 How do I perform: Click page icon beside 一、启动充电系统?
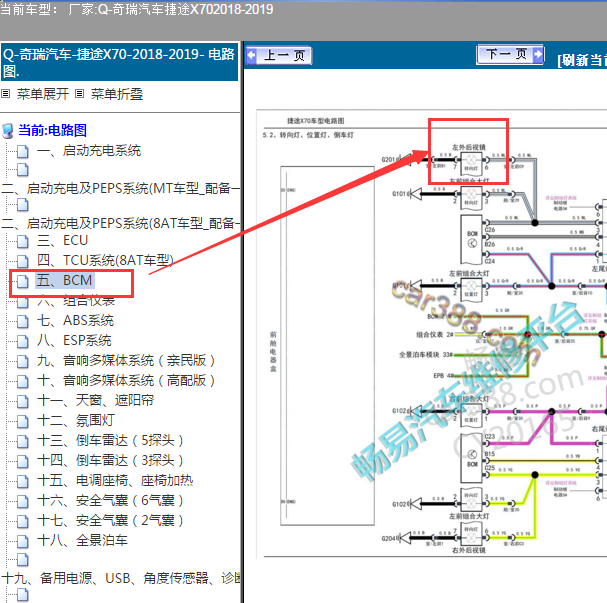pyautogui.click(x=23, y=152)
